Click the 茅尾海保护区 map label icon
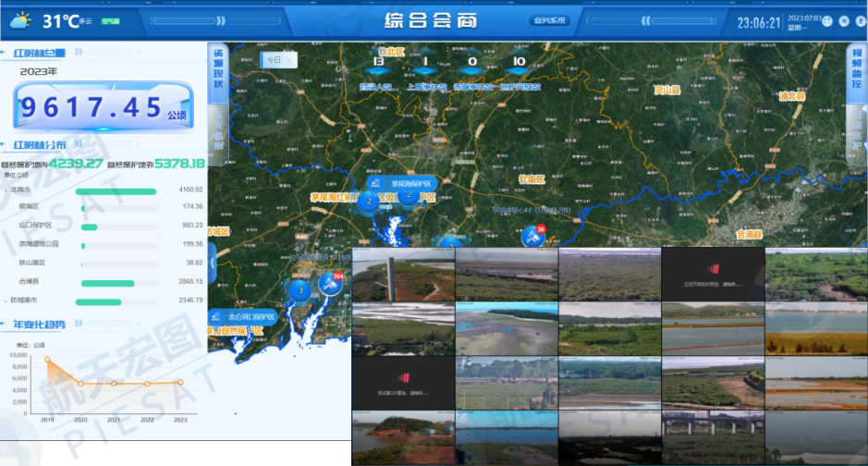Screen dimensions: 868x466 (376, 183)
